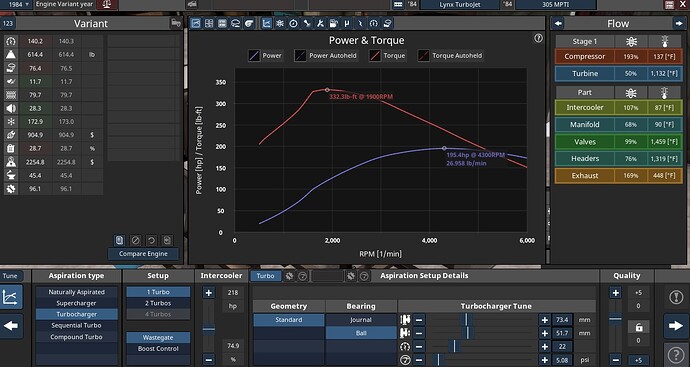Click the 332.3lb-ft @ 1900RPM torque peak label
Image resolution: width=690 pixels, height=367 pixels.
361,96
